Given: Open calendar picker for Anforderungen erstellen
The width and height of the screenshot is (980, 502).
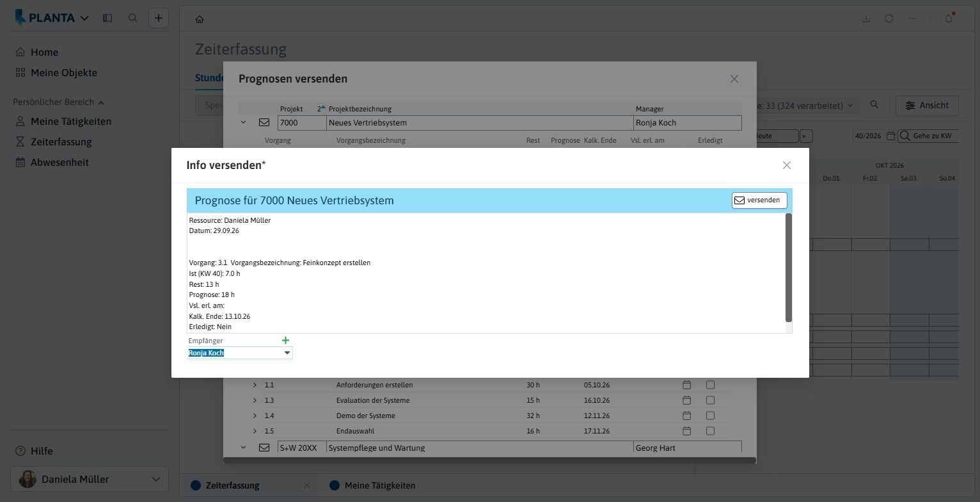Looking at the screenshot, I should pos(686,385).
